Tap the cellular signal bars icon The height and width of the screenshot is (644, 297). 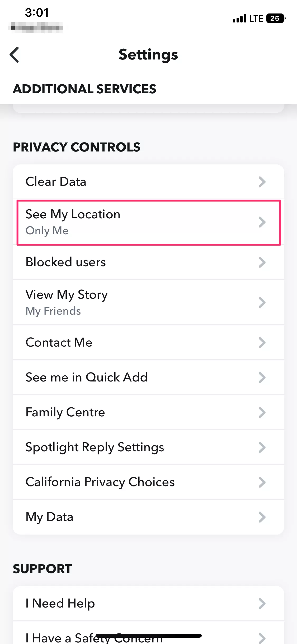point(239,19)
